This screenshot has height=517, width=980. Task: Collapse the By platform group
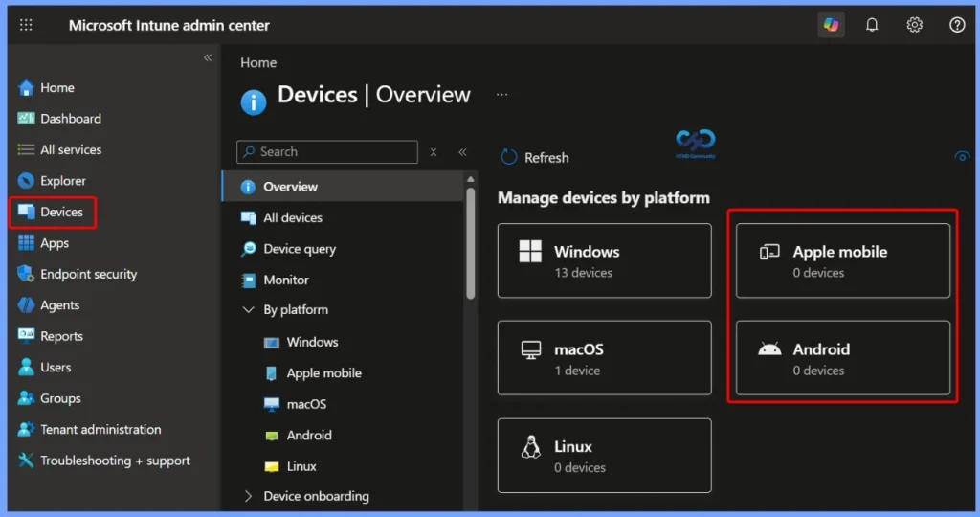click(x=248, y=310)
